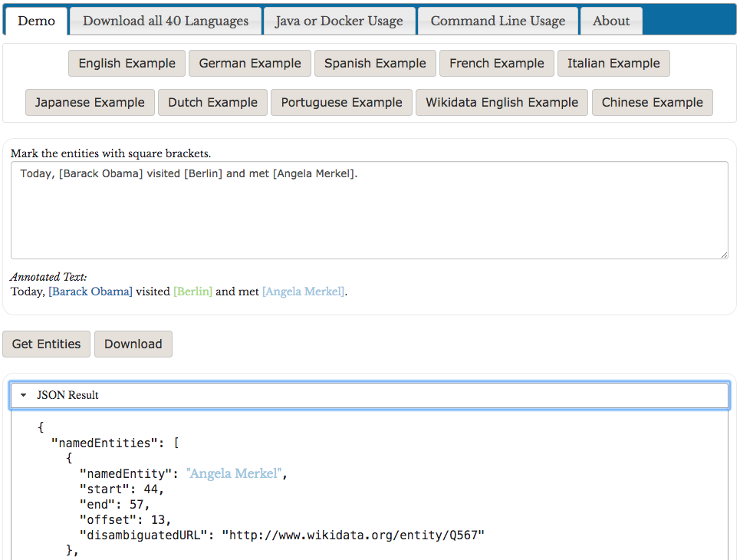The image size is (740, 560).
Task: Click the "start": 44 line
Action: click(122, 489)
